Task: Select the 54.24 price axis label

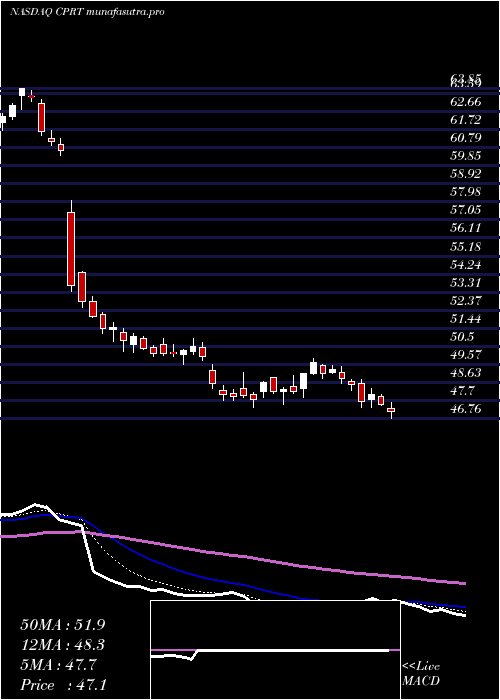Action: 466,265
